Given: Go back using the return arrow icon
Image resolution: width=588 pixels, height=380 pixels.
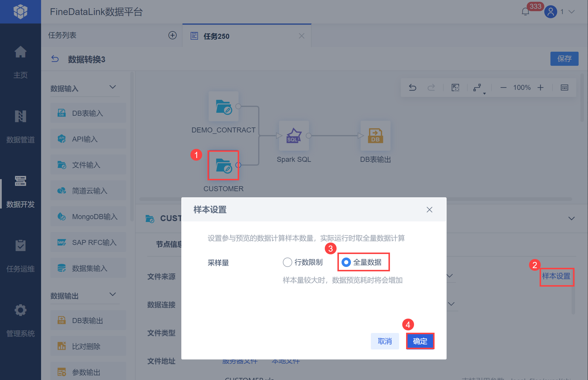Looking at the screenshot, I should (55, 59).
